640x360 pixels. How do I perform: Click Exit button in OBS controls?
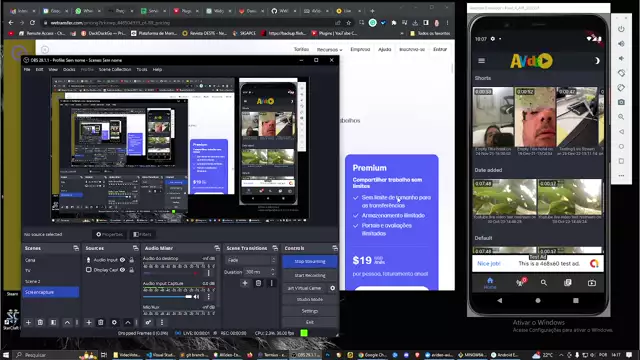(x=310, y=322)
